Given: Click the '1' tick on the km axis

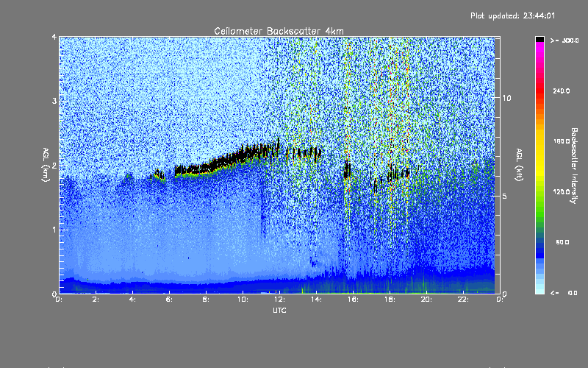Looking at the screenshot, I should pos(54,230).
